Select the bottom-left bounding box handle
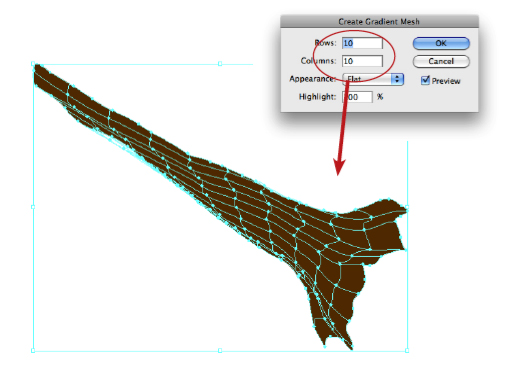The width and height of the screenshot is (506, 367). point(33,350)
